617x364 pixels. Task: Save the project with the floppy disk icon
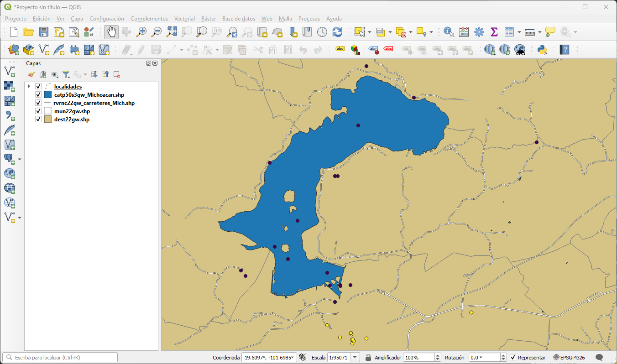(x=43, y=32)
